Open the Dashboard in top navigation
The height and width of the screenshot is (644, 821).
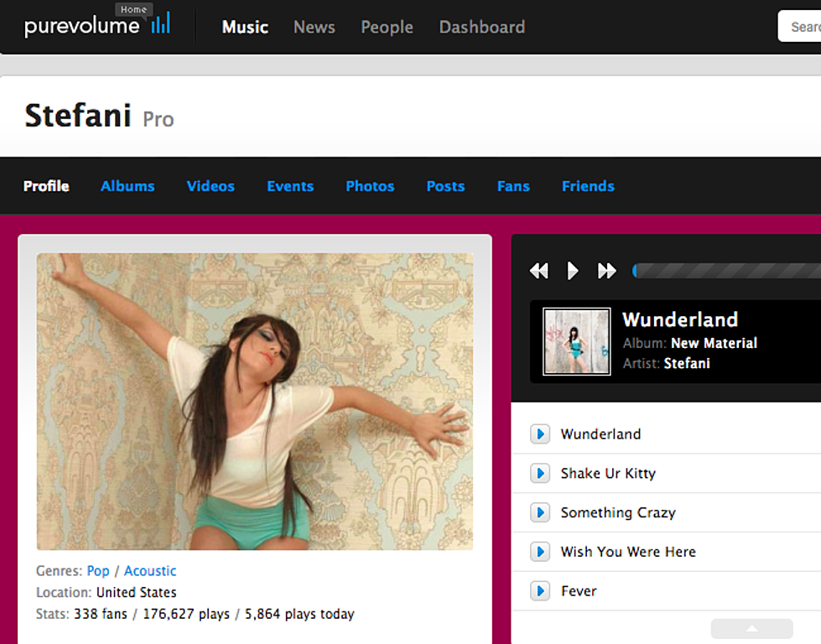[481, 27]
